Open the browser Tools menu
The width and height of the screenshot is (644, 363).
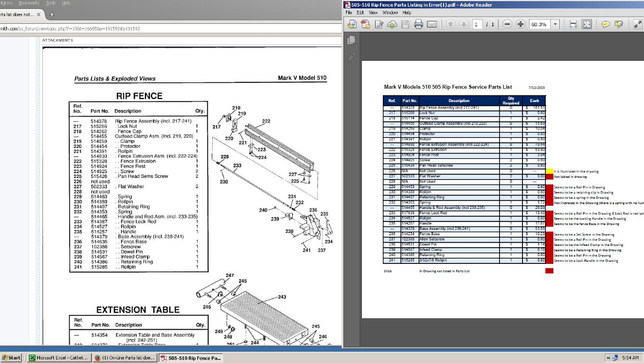(x=51, y=3)
